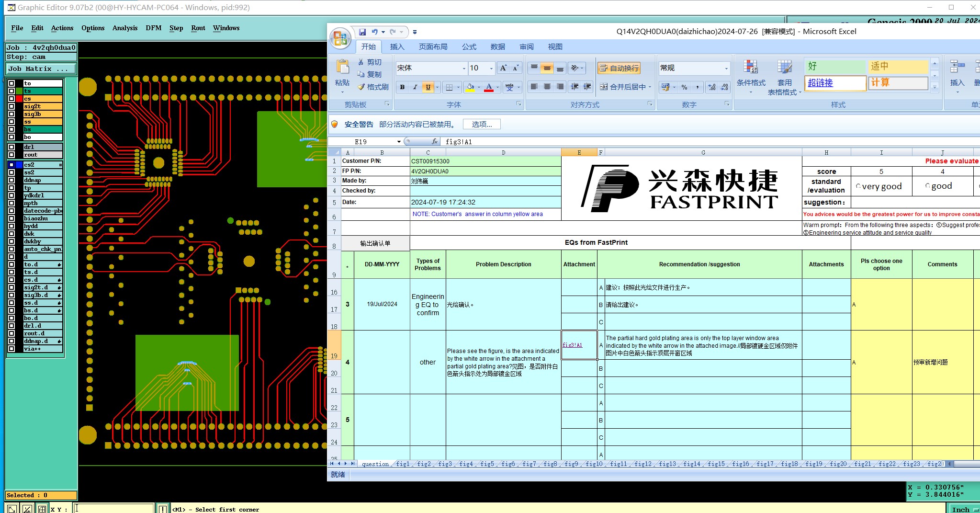980x513 pixels.
Task: Align cell text left
Action: (534, 87)
